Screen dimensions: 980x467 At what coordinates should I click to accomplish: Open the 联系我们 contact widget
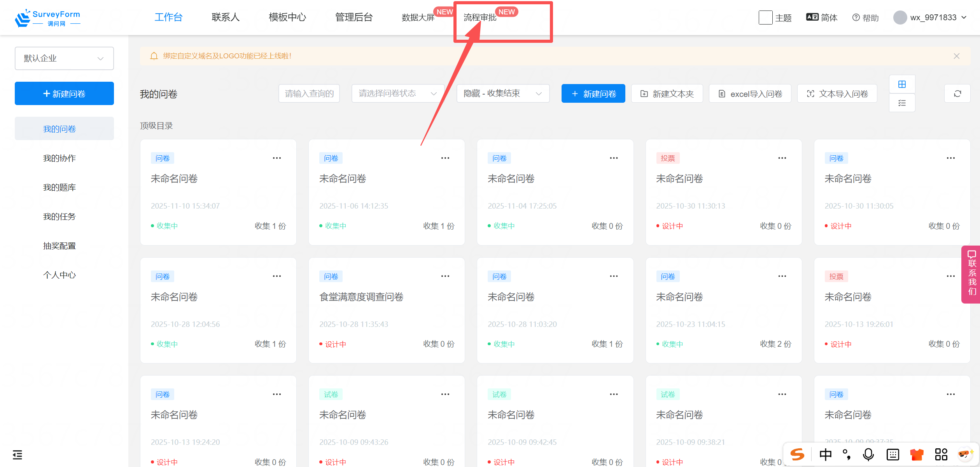971,274
